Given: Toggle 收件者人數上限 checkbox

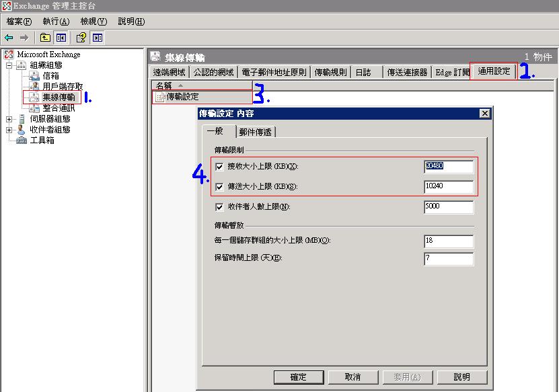Looking at the screenshot, I should pos(219,206).
